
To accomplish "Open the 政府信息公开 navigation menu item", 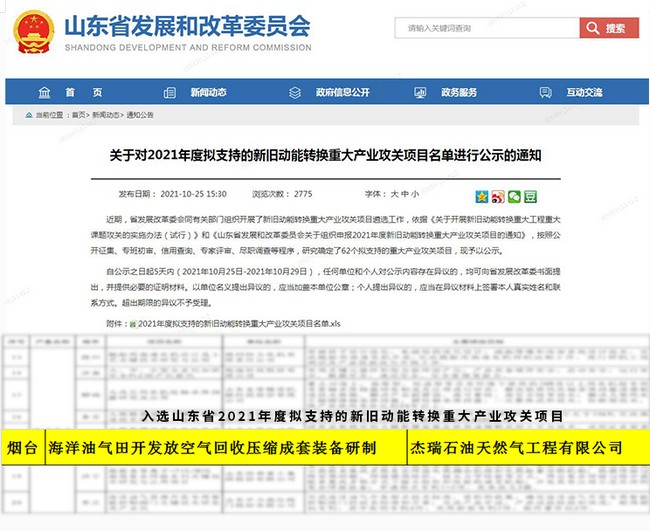I will click(342, 92).
